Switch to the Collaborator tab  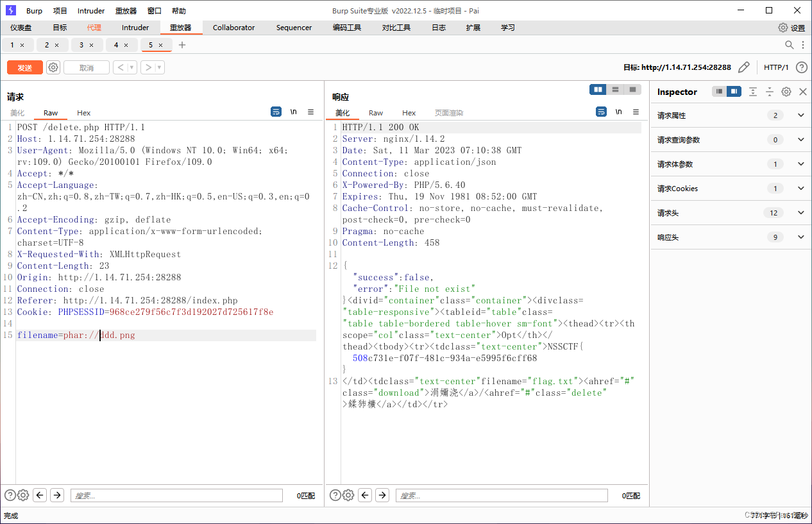(233, 28)
